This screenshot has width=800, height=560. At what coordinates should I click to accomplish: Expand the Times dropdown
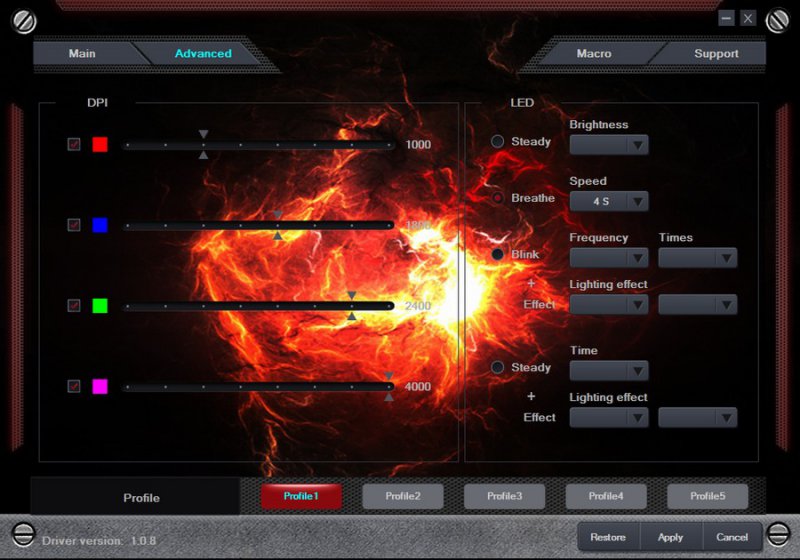point(698,258)
